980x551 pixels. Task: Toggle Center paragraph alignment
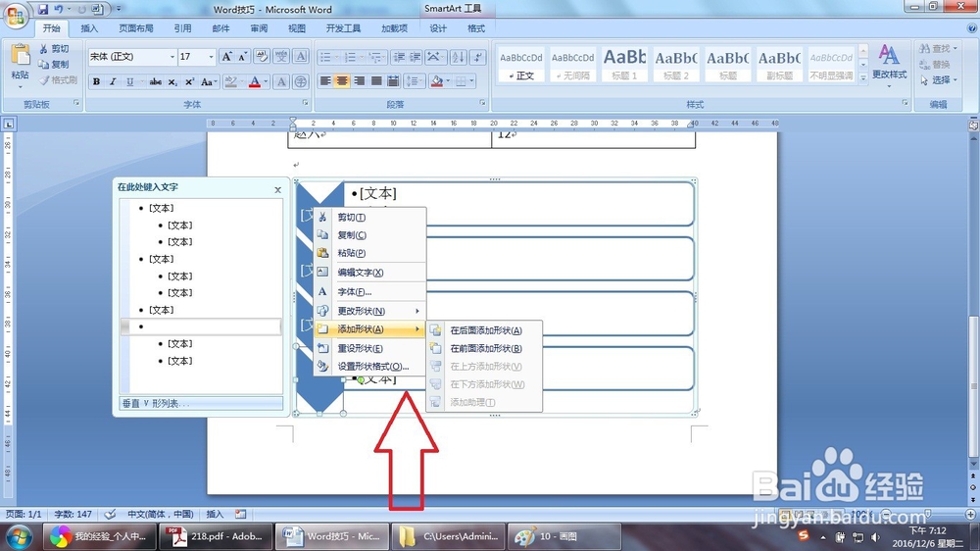pos(342,81)
